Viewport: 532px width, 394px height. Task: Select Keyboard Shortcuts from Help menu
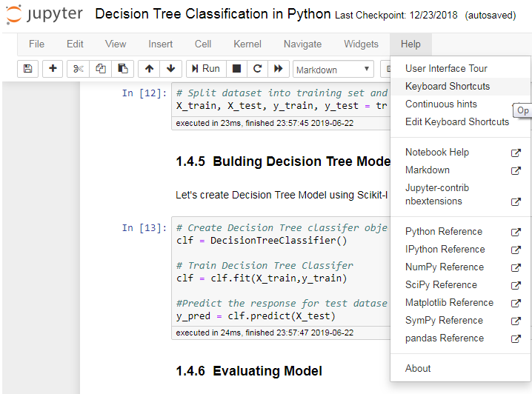point(447,87)
